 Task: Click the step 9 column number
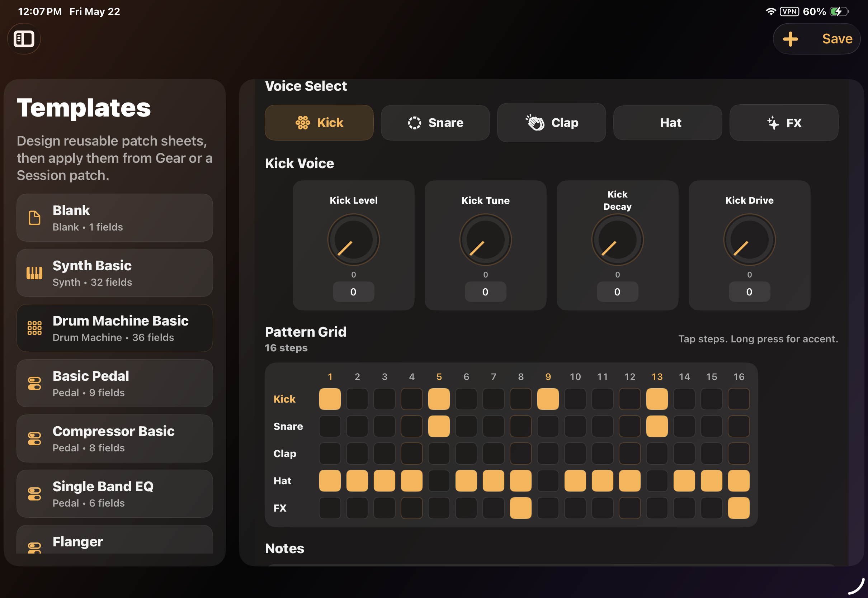coord(548,376)
